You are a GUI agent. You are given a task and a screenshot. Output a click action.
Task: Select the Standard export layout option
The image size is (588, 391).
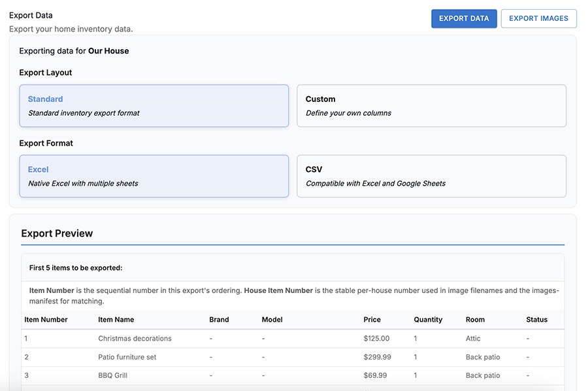pyautogui.click(x=154, y=105)
